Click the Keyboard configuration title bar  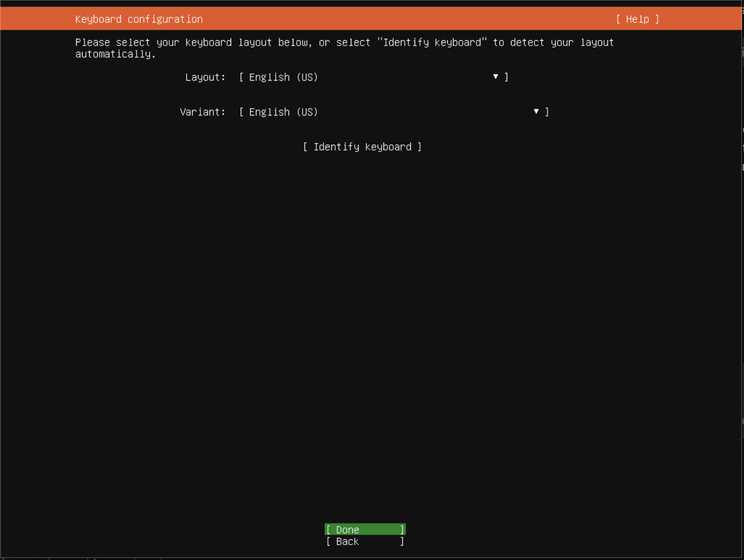(139, 19)
